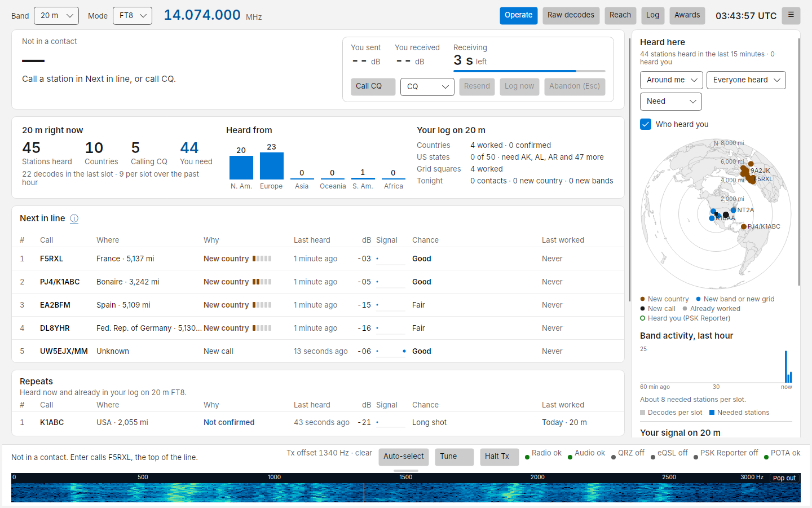Click the Audio ok status indicator
Screen dimensions: 812x508
pyautogui.click(x=586, y=453)
